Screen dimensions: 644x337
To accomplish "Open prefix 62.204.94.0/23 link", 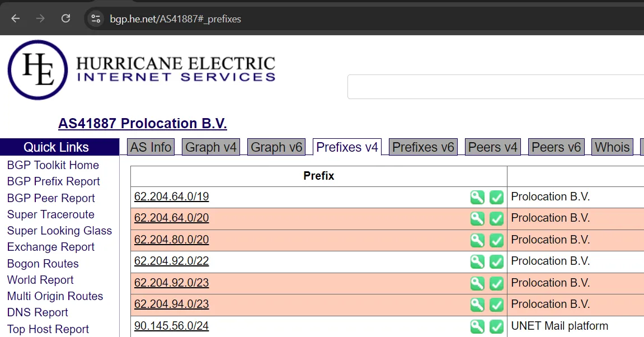I will [x=171, y=304].
